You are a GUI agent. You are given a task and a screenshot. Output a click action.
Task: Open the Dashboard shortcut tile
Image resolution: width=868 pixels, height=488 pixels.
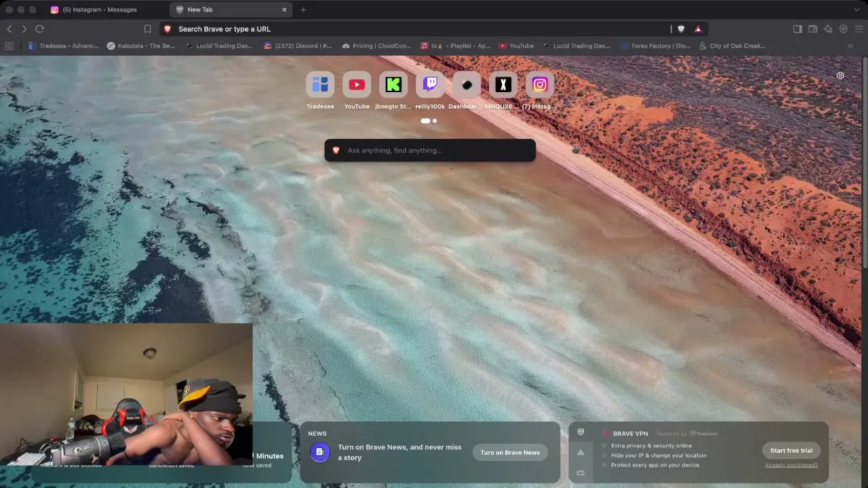467,85
